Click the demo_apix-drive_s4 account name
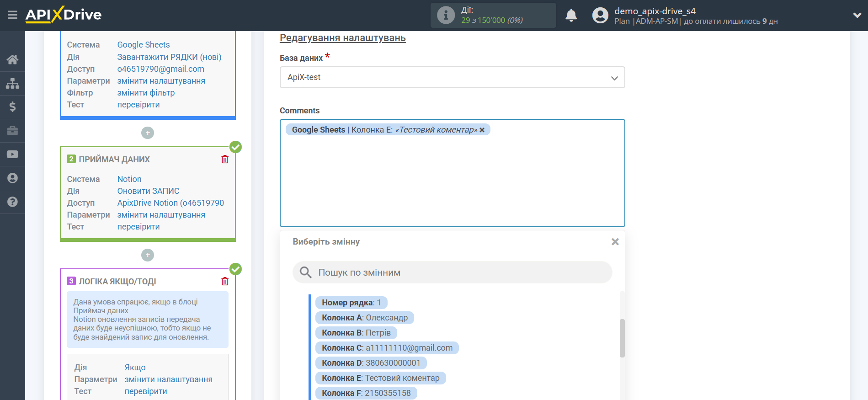 [655, 11]
